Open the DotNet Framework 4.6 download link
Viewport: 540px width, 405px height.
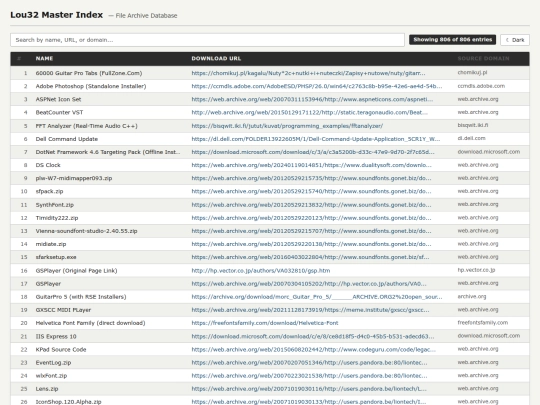(x=313, y=152)
